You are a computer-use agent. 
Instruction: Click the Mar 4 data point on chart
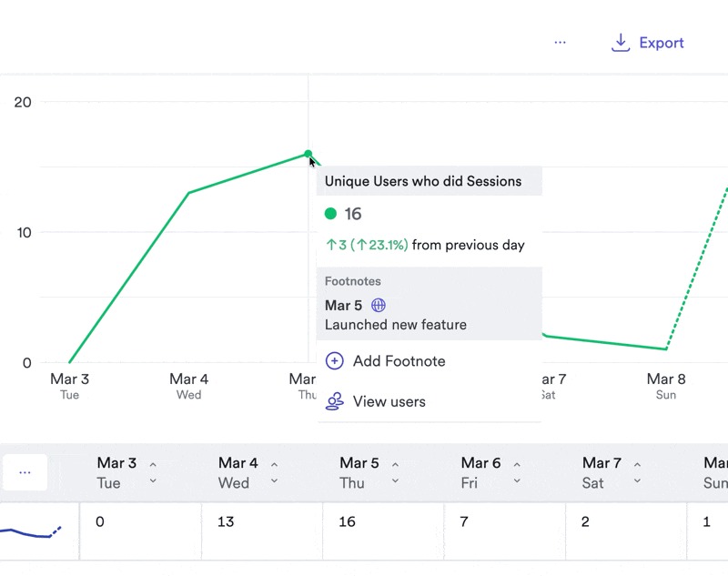click(x=188, y=193)
